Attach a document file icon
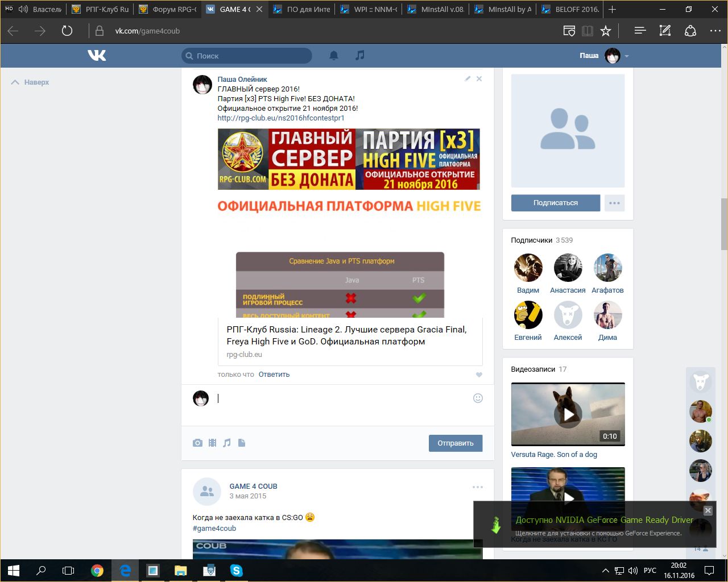Image resolution: width=728 pixels, height=582 pixels. coord(242,443)
